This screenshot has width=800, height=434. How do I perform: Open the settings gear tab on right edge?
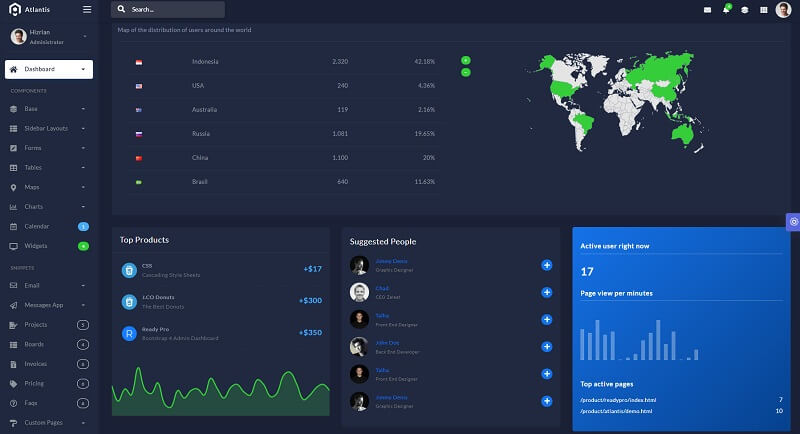tap(793, 222)
